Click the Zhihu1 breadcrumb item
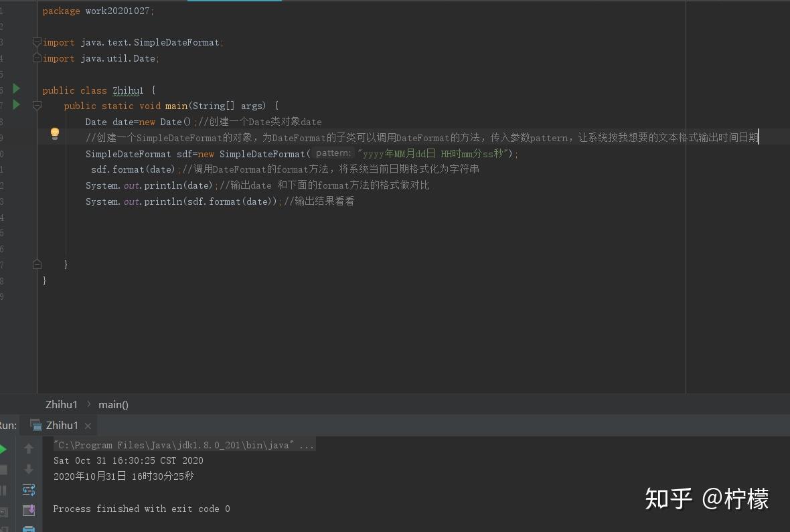This screenshot has height=532, width=790. point(62,404)
